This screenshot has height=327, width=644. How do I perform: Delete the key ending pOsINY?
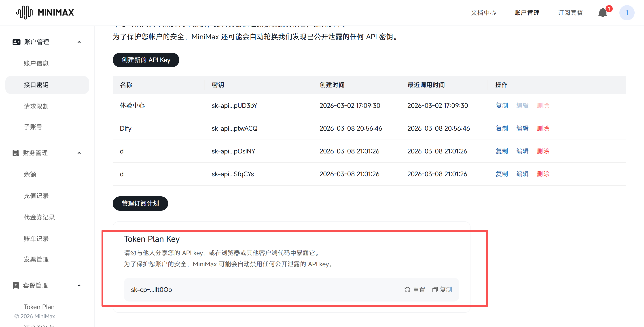tap(543, 151)
